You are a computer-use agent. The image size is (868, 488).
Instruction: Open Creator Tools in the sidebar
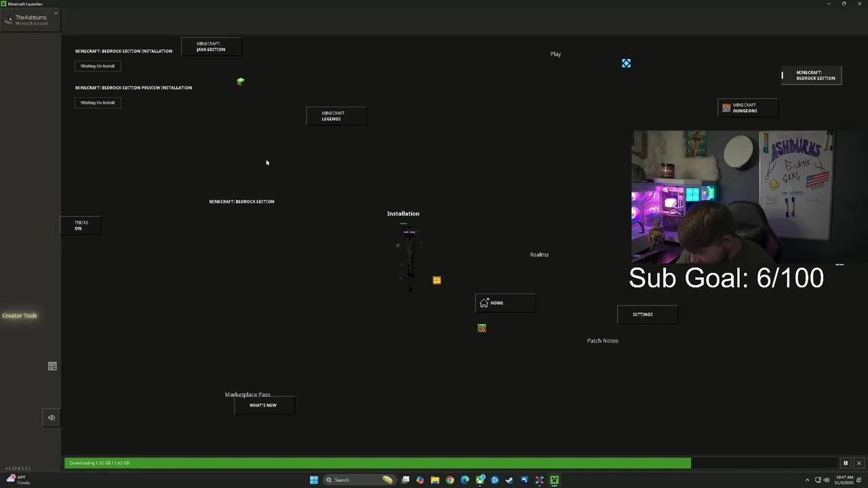(20, 316)
